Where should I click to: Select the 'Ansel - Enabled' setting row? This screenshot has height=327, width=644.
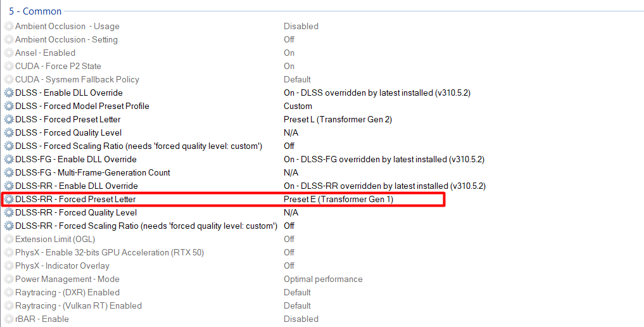click(45, 53)
